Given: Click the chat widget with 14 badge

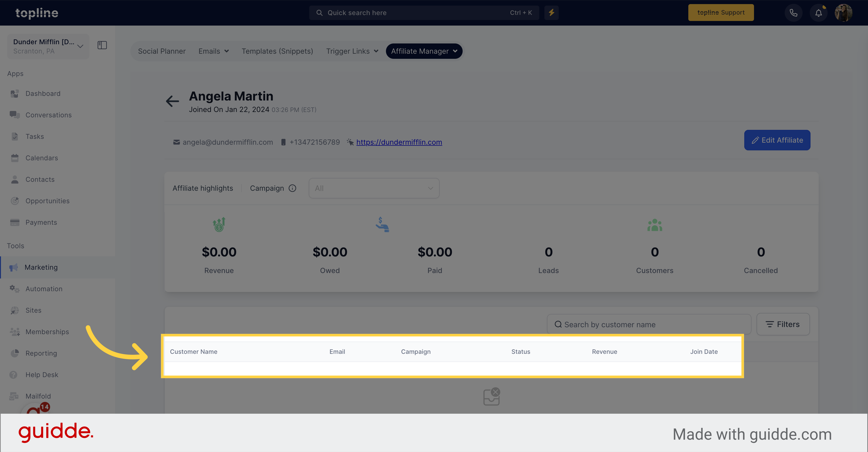Looking at the screenshot, I should (x=35, y=408).
